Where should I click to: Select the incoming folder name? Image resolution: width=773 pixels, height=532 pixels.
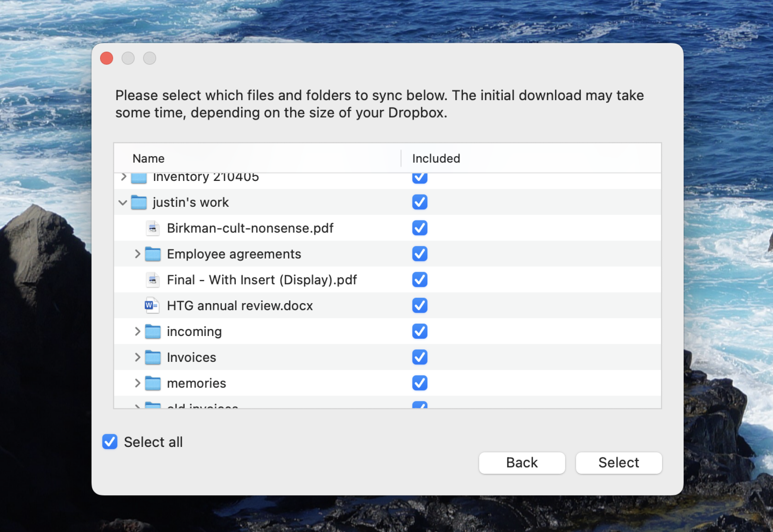tap(194, 332)
